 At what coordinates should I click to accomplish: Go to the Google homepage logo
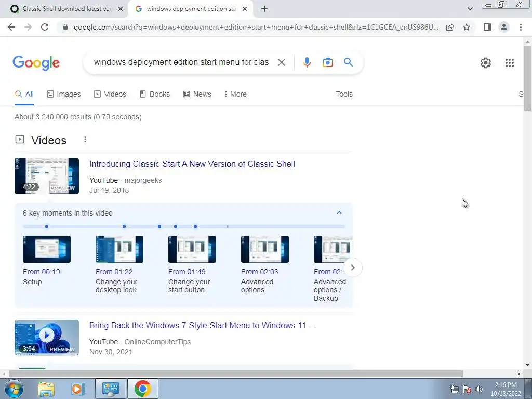[36, 63]
